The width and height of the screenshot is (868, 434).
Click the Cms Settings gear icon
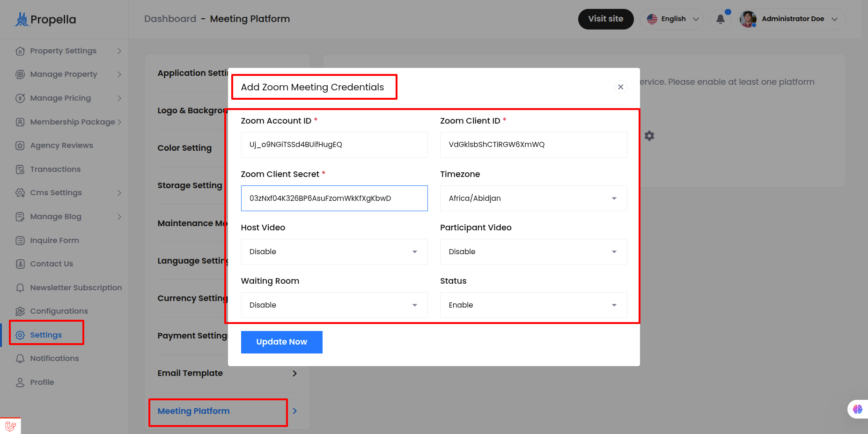coord(20,192)
